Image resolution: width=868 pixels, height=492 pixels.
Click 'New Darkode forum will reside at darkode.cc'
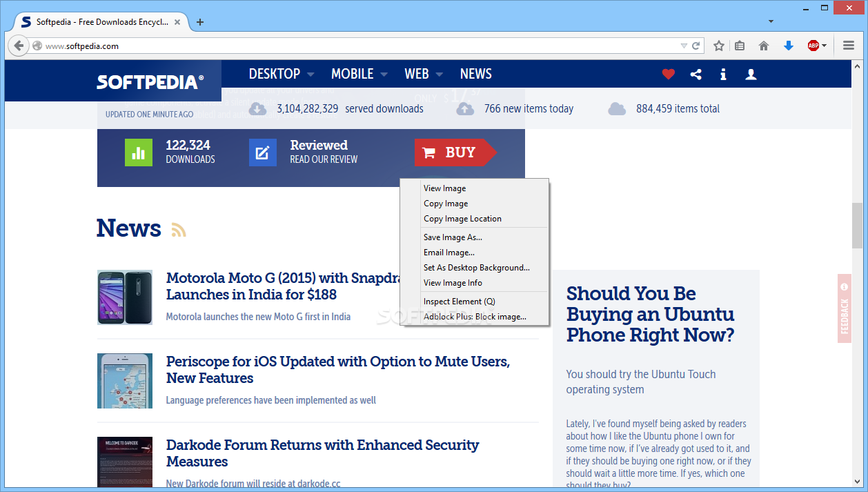[x=253, y=484]
